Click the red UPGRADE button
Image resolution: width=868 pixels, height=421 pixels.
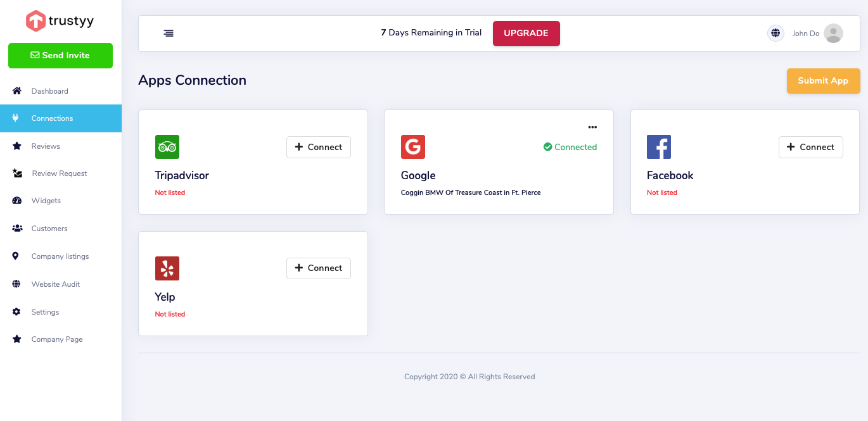click(x=527, y=34)
